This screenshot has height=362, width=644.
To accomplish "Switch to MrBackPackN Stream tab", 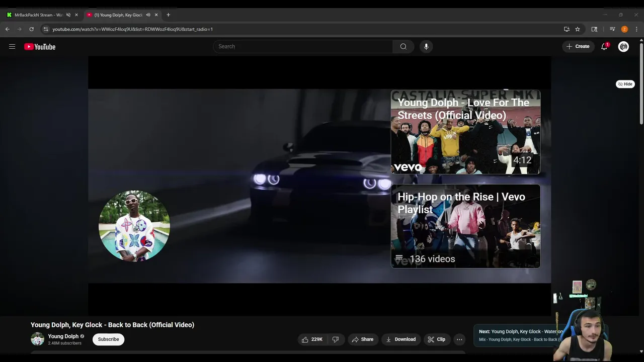I will tap(38, 15).
